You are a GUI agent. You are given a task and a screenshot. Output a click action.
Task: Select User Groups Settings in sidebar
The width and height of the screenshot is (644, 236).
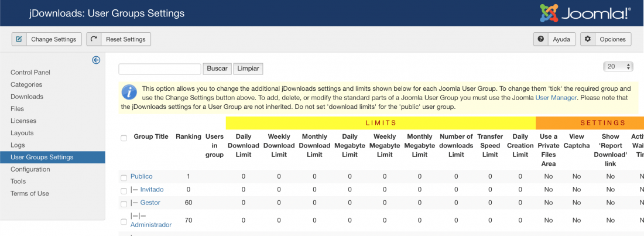(53, 157)
